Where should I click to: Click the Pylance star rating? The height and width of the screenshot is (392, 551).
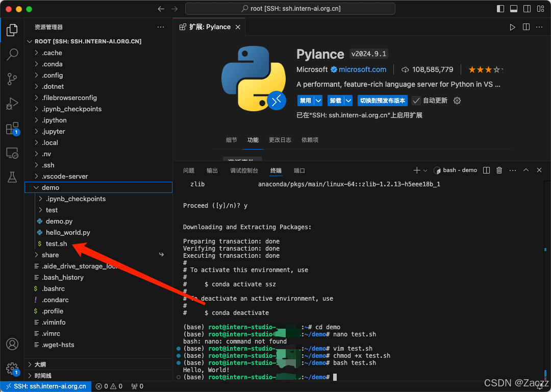(486, 69)
